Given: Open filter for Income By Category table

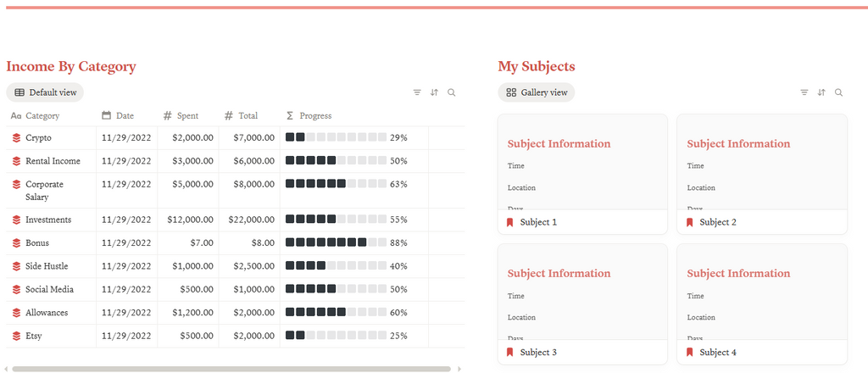Looking at the screenshot, I should pos(417,92).
